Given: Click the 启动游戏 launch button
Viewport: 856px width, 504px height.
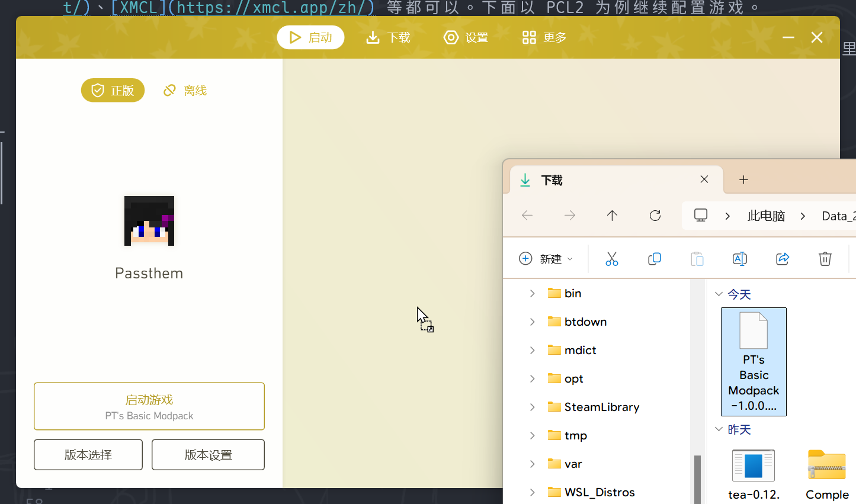Looking at the screenshot, I should tap(149, 406).
